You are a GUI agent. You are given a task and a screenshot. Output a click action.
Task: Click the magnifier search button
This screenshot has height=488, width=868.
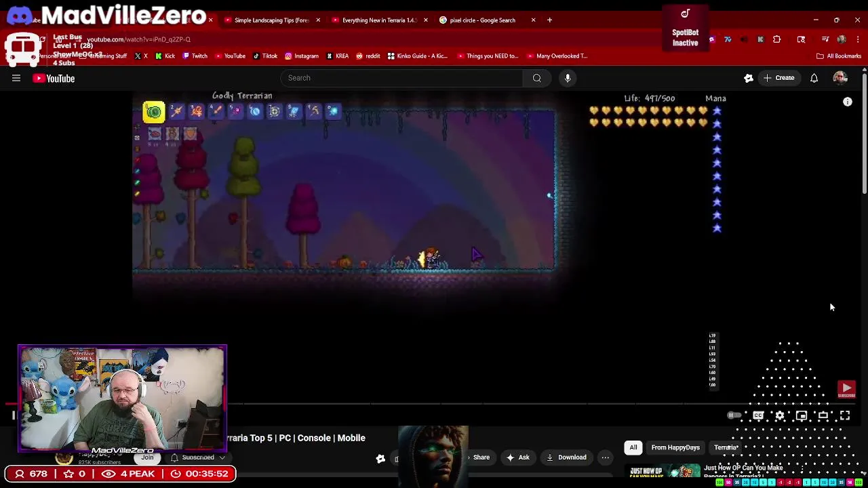pos(536,78)
